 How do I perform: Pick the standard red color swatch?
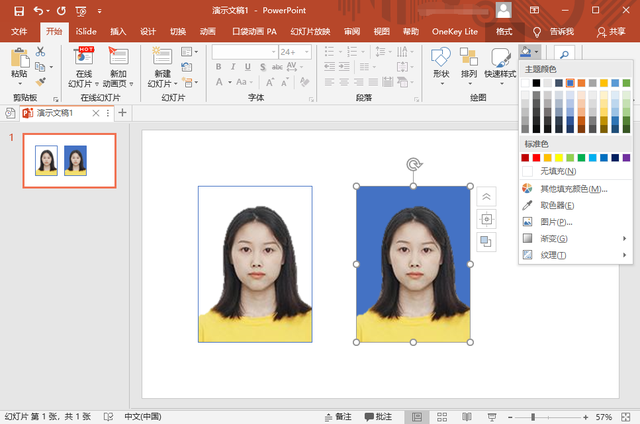pyautogui.click(x=536, y=158)
